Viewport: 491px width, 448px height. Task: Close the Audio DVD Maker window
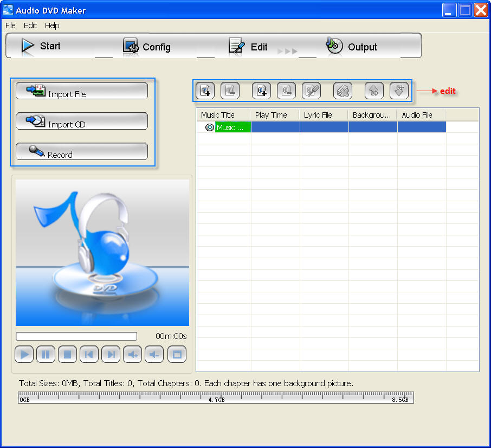click(x=481, y=10)
